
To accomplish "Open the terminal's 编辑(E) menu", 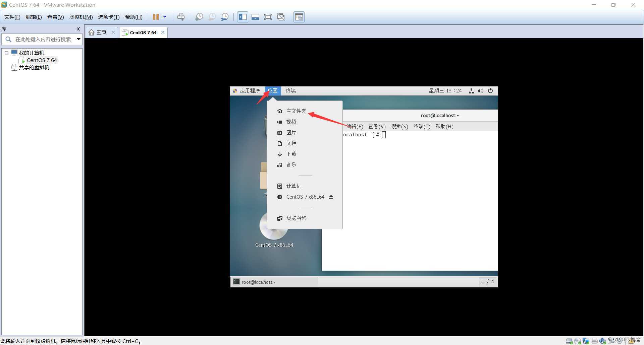I will pos(355,126).
